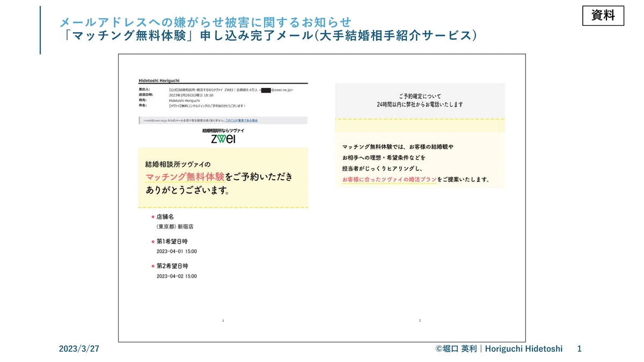Click the line 担当者がじっくりヒアリングし、
Viewport: 644px width, 362px height.
[x=383, y=168]
